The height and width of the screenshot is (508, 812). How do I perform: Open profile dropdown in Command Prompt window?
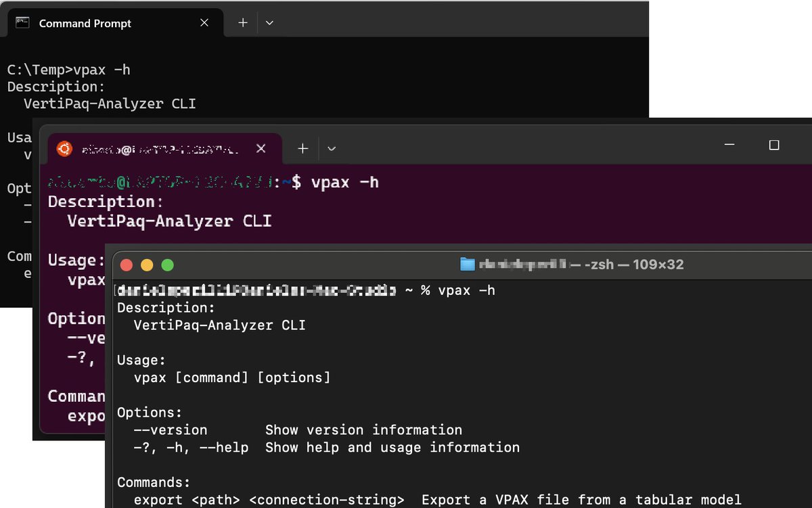269,23
